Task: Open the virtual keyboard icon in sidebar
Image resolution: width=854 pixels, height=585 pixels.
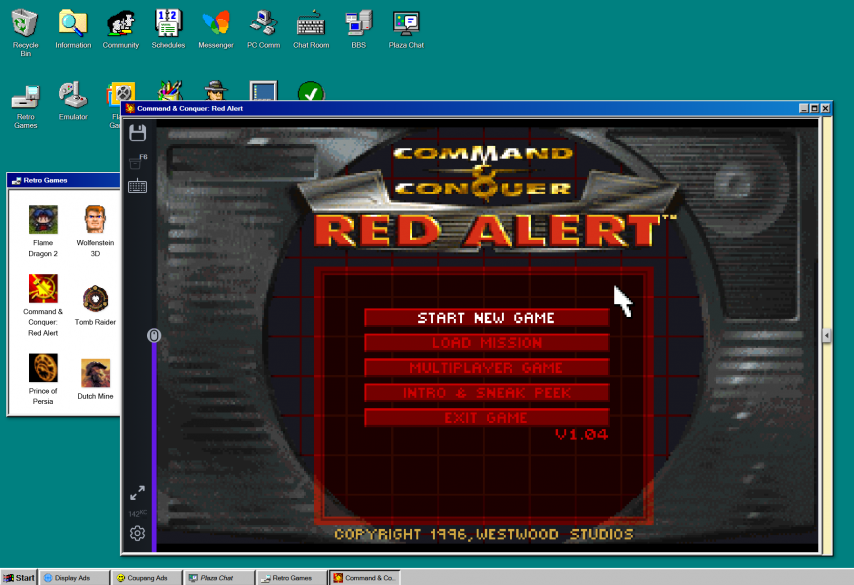Action: (x=138, y=186)
